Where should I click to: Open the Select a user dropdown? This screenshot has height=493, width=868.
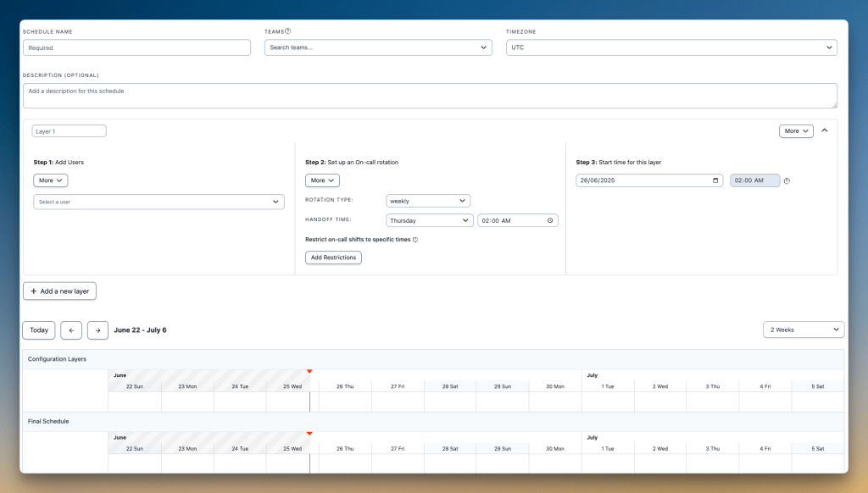point(159,202)
